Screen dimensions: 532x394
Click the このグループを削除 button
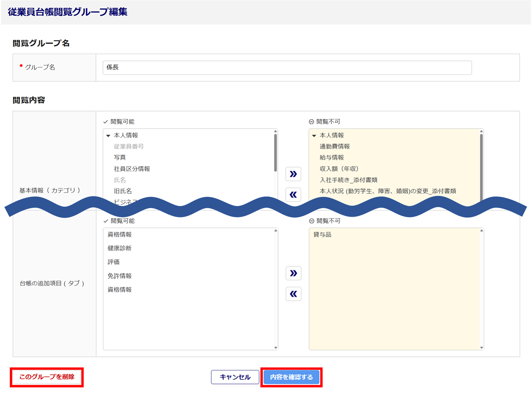[47, 377]
